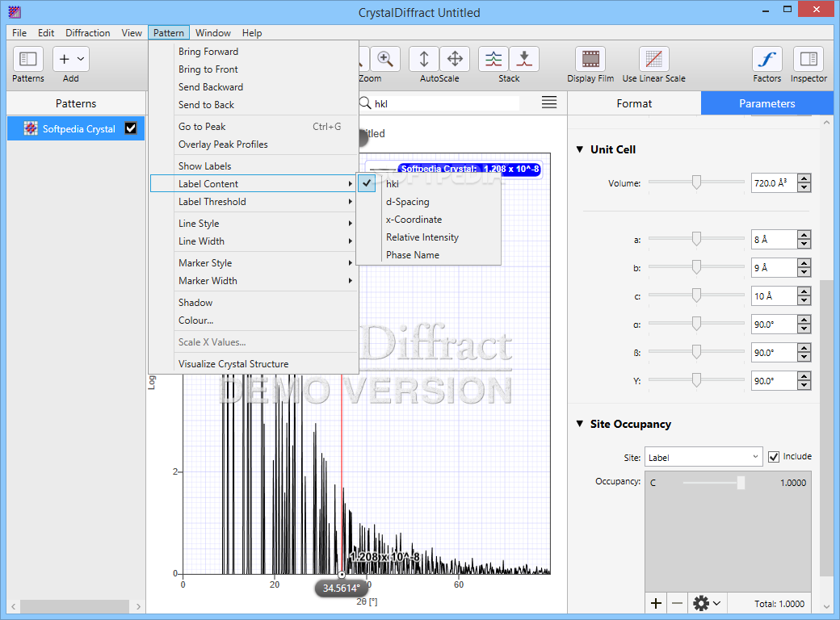The image size is (840, 620).
Task: Open the site occupancy gear menu
Action: tap(707, 603)
